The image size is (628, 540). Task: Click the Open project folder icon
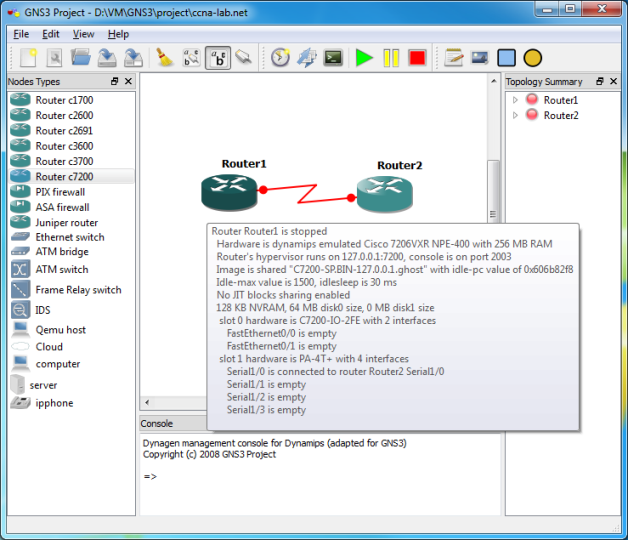[x=81, y=58]
